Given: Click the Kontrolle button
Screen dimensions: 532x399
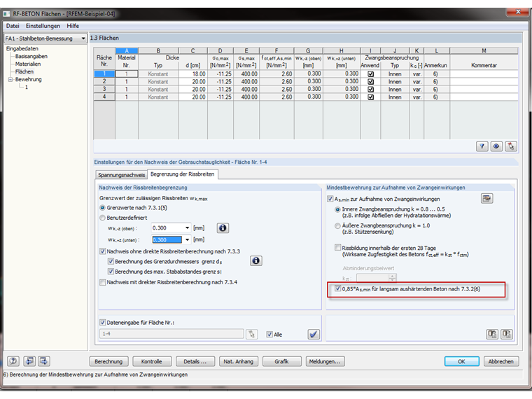Looking at the screenshot, I should coord(152,361).
